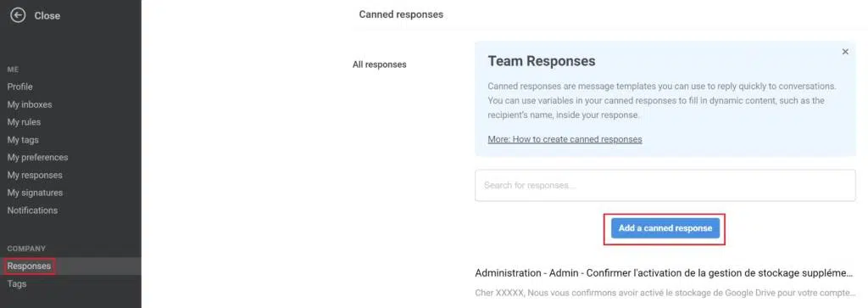Viewport: 868px width, 308px height.
Task: Click the back arrow icon beside Close
Action: coord(18,15)
